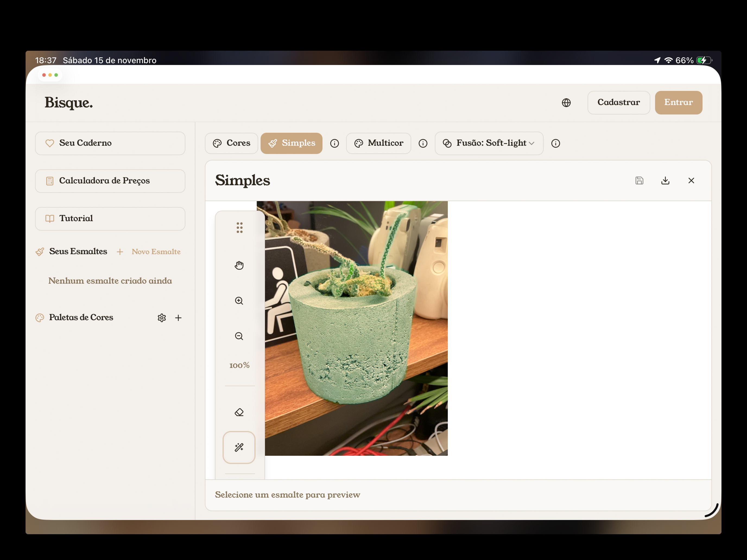Click the Cadastrar button
Image resolution: width=747 pixels, height=560 pixels.
pyautogui.click(x=619, y=103)
